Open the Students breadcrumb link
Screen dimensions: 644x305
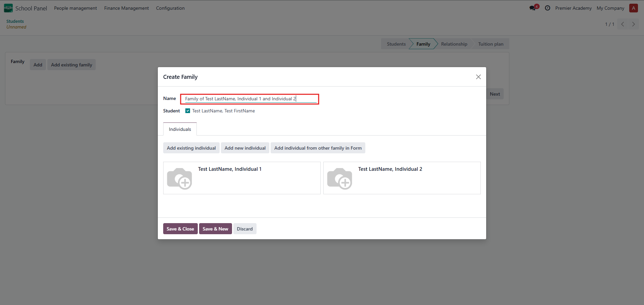(x=15, y=21)
